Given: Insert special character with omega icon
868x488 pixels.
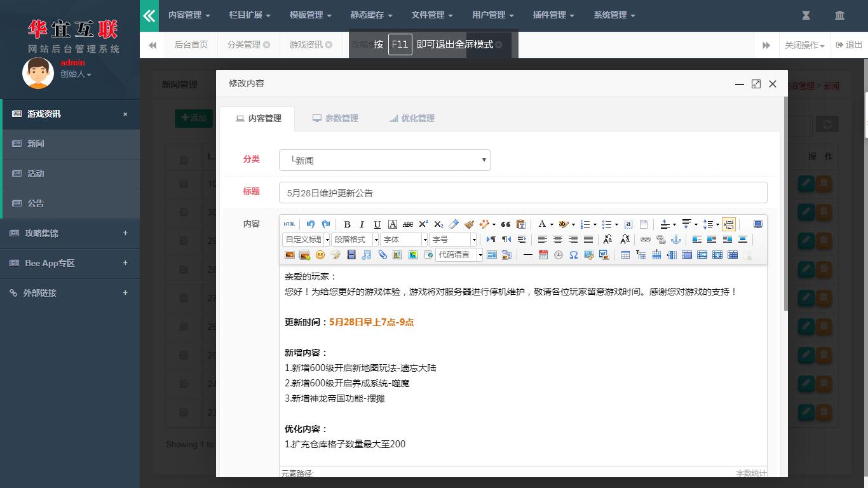Looking at the screenshot, I should 574,255.
